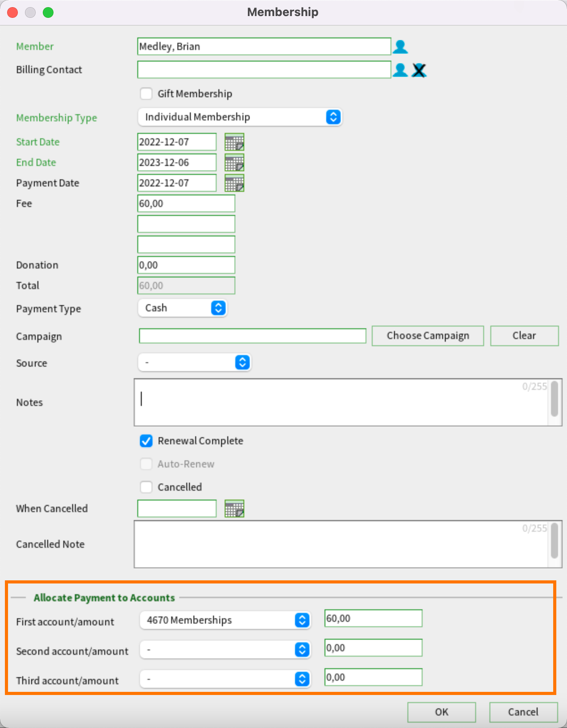Click the Member name field
This screenshot has width=567, height=728.
coord(264,46)
